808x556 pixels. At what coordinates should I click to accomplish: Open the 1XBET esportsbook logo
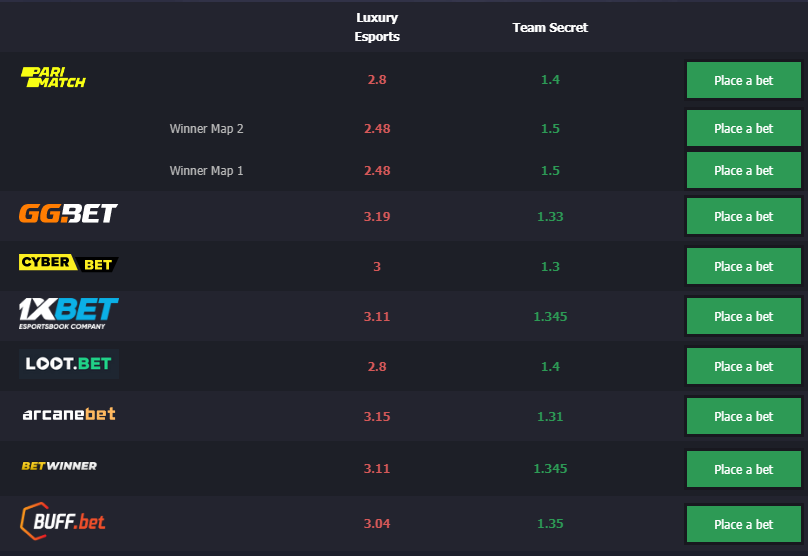pyautogui.click(x=69, y=313)
